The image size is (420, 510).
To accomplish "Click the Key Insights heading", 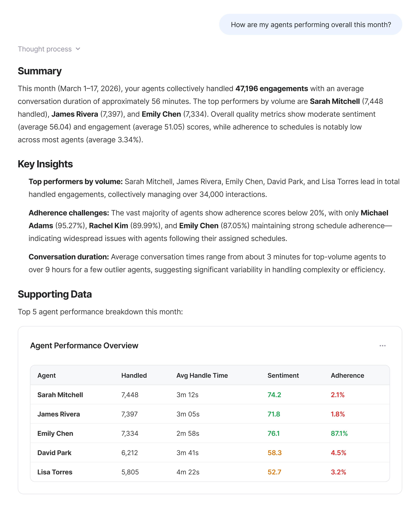I will click(x=45, y=164).
